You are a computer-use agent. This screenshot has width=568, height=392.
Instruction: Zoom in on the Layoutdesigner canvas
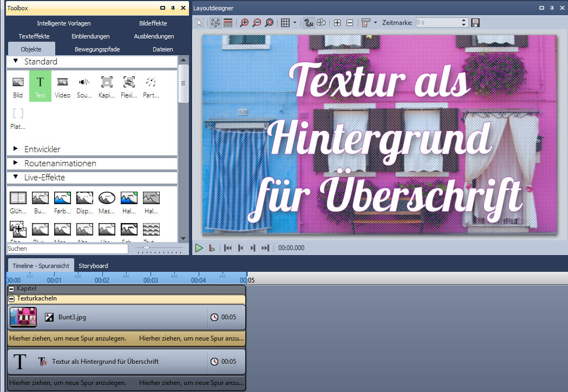pyautogui.click(x=244, y=23)
